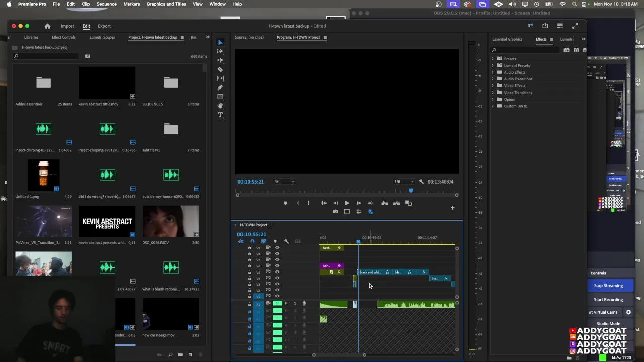Expand the Presets effects folder
Screen dimensions: 644x362
coord(493,59)
